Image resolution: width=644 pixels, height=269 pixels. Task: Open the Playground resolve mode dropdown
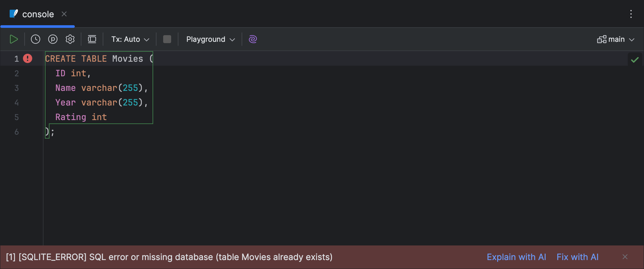[210, 39]
